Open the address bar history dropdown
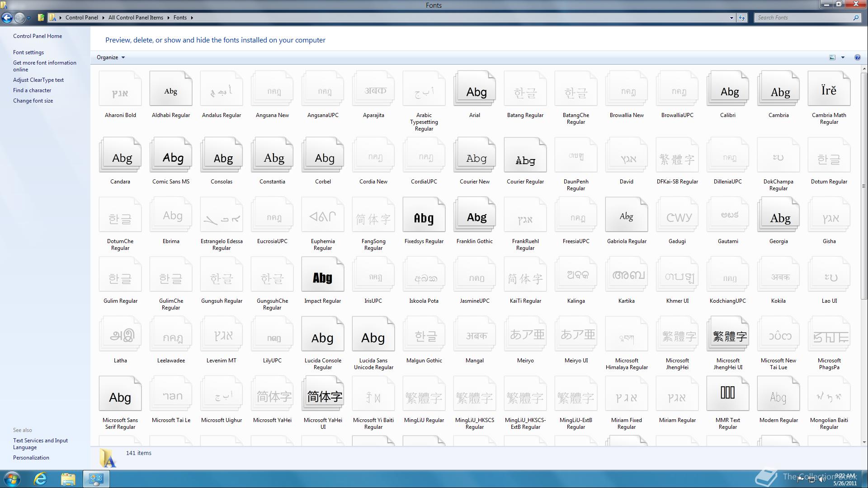Image resolution: width=868 pixels, height=488 pixels. pyautogui.click(x=731, y=18)
